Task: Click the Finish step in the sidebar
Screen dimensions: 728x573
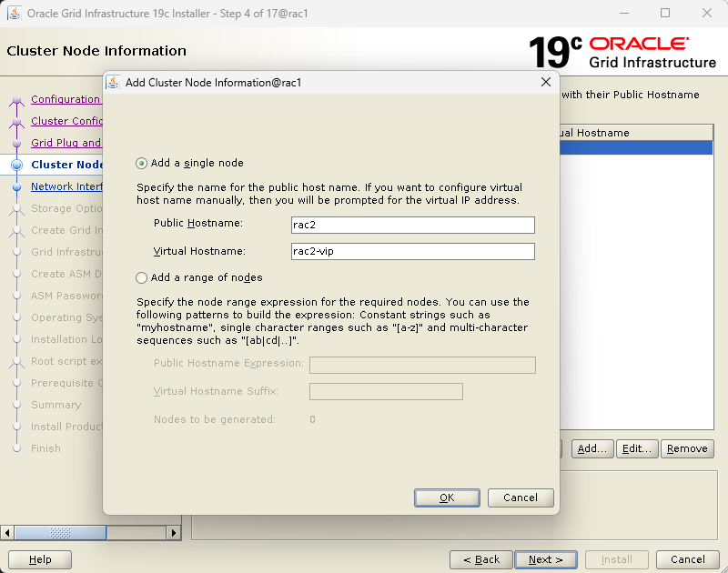Action: 45,448
